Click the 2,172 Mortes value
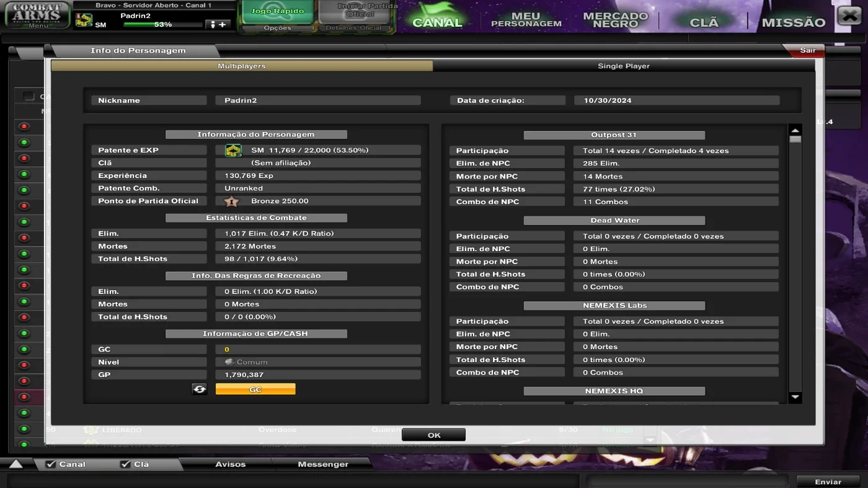 click(318, 246)
